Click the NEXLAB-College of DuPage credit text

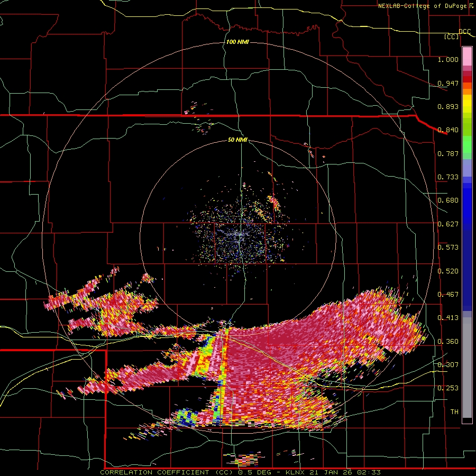coord(422,6)
